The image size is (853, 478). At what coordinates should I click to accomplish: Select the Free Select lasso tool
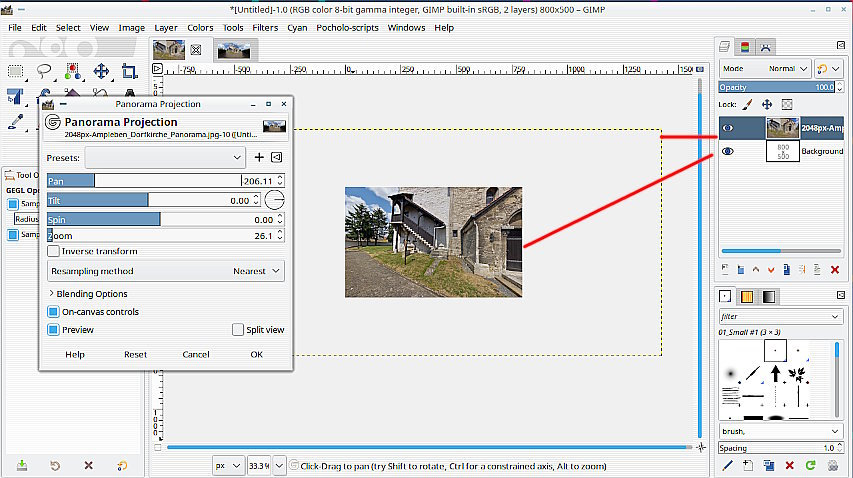(x=44, y=71)
